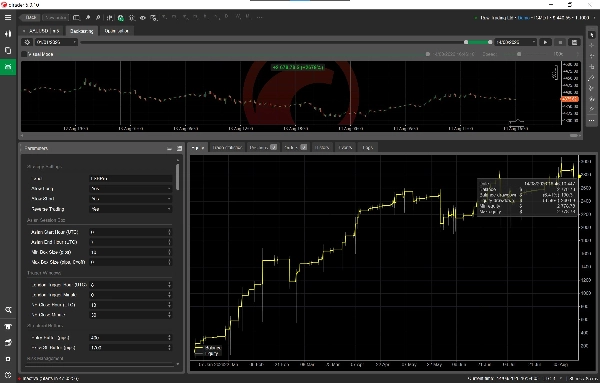
Task: Select the crosshair tool in right toolbar
Action: pos(592,46)
